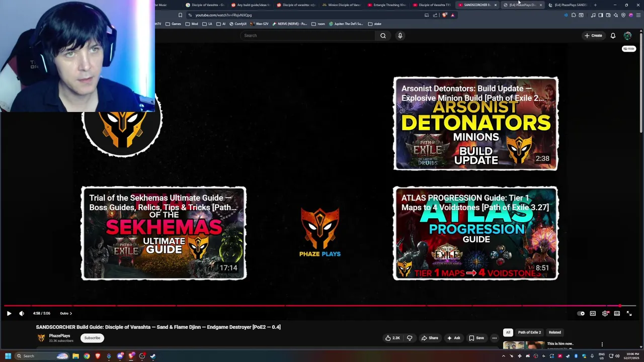This screenshot has width=644, height=362.
Task: Switch to Minion Disciple of Varashta tab
Action: [x=342, y=5]
